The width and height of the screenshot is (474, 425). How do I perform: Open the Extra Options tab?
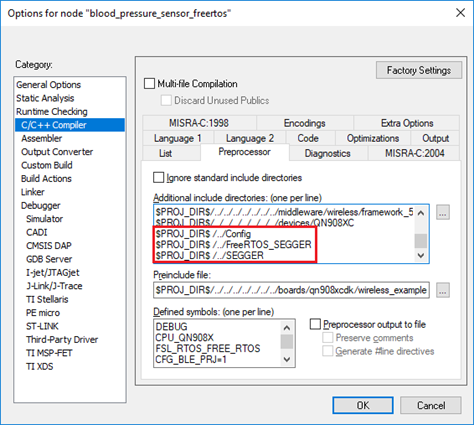(x=407, y=123)
